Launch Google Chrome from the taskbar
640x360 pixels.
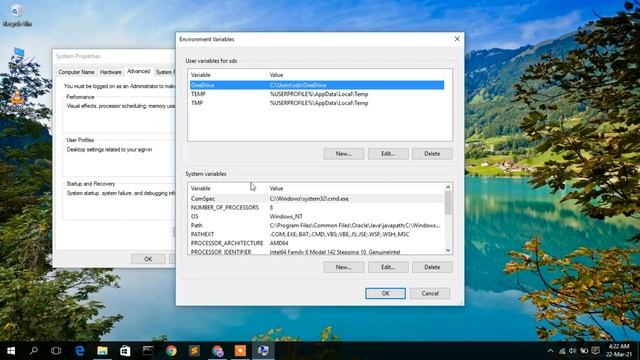click(x=171, y=351)
